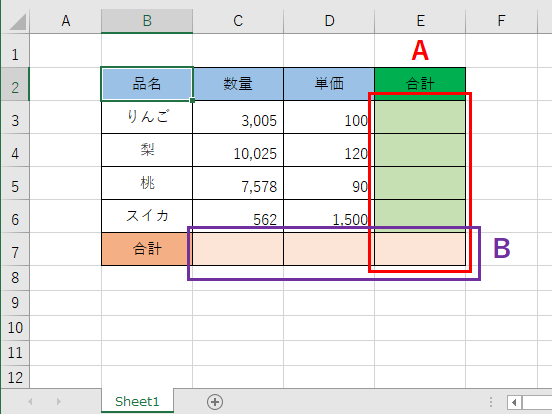Select column B header
The width and height of the screenshot is (552, 414).
147,21
